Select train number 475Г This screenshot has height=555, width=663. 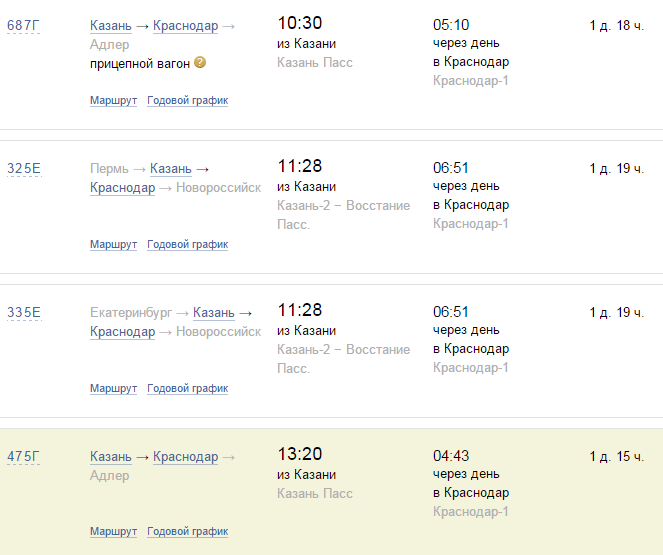pyautogui.click(x=23, y=457)
